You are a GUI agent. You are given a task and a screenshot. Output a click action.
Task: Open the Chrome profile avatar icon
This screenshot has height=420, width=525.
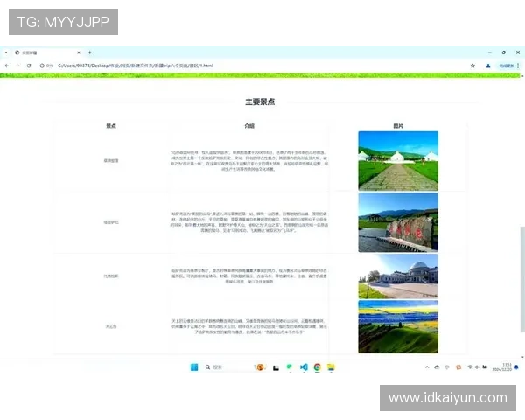pyautogui.click(x=488, y=66)
